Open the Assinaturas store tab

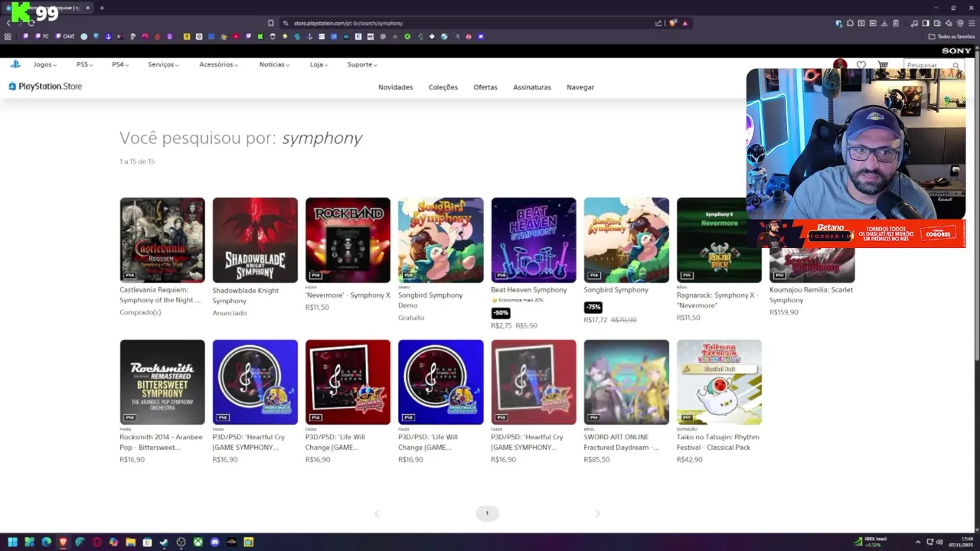(x=532, y=87)
